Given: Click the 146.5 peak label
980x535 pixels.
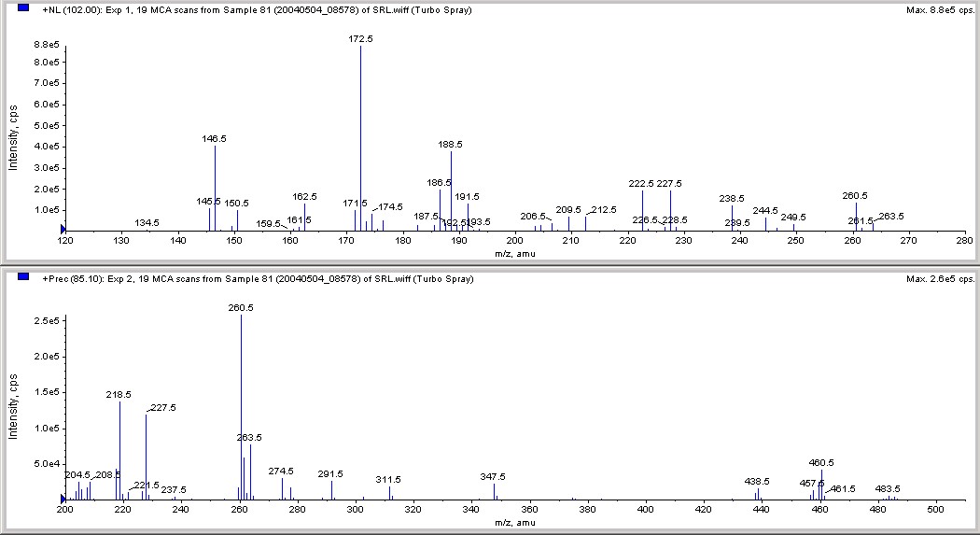Looking at the screenshot, I should click(x=215, y=139).
